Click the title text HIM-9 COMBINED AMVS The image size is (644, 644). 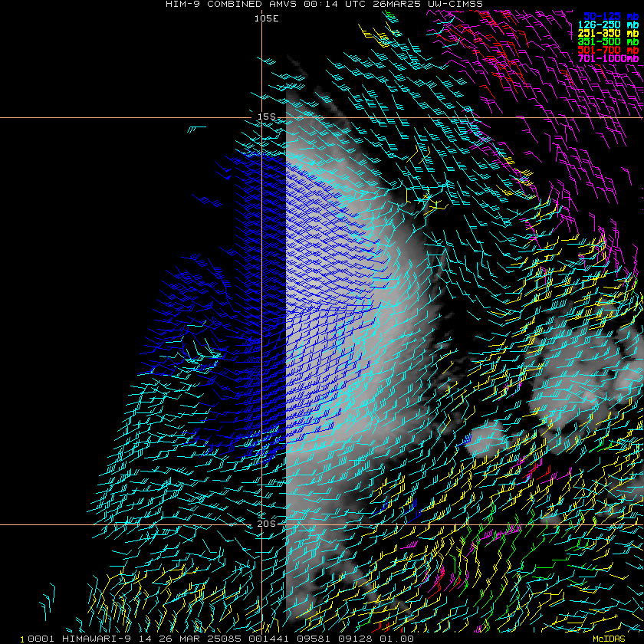[x=232, y=4]
